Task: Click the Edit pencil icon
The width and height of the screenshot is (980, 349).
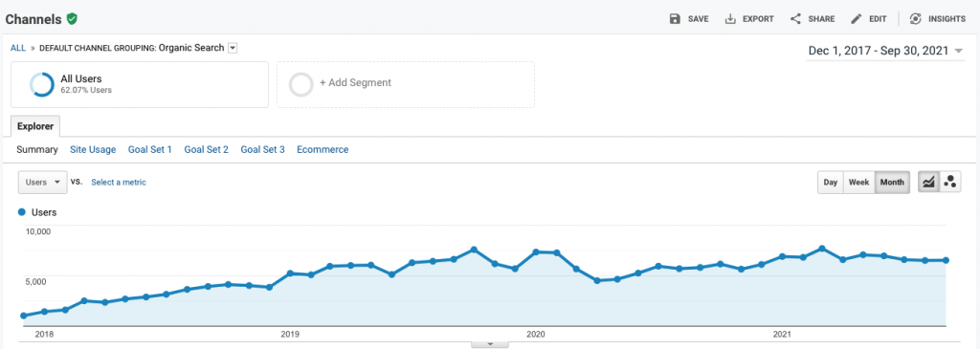Action: tap(857, 19)
